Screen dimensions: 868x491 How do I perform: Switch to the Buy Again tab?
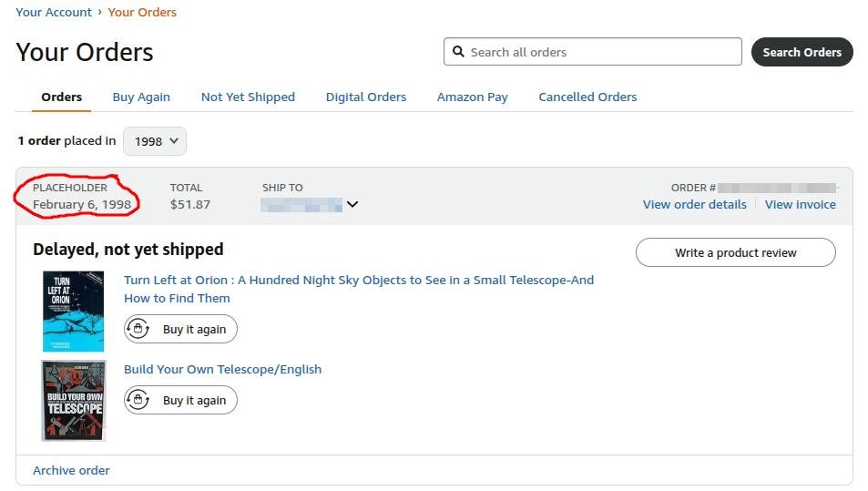pyautogui.click(x=141, y=97)
